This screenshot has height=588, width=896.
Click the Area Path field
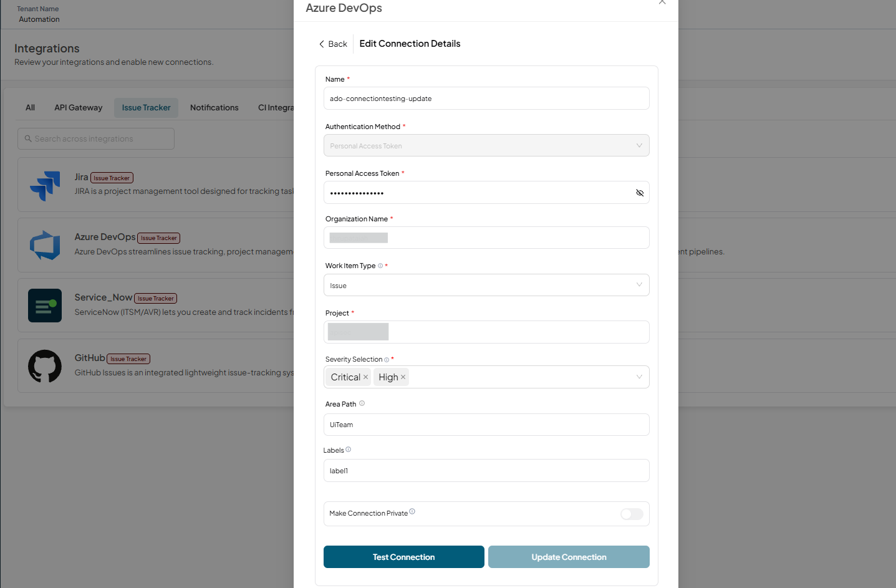(486, 425)
